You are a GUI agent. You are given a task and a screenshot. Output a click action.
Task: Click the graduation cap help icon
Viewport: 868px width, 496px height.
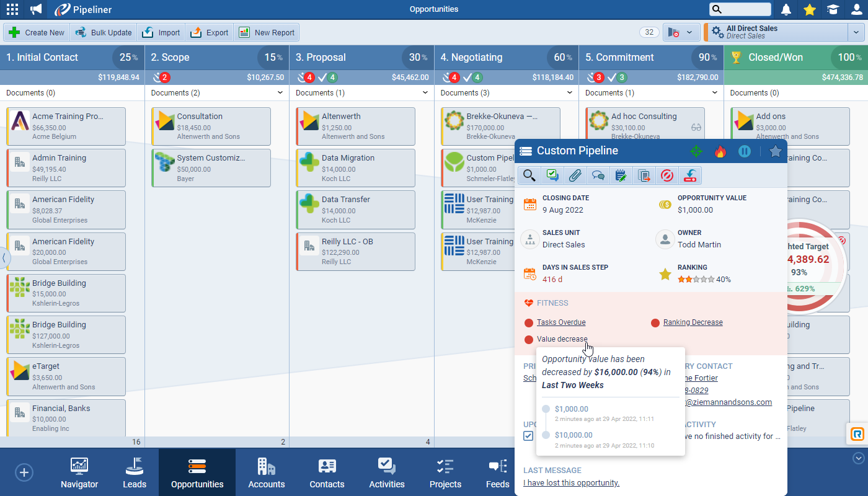(832, 9)
